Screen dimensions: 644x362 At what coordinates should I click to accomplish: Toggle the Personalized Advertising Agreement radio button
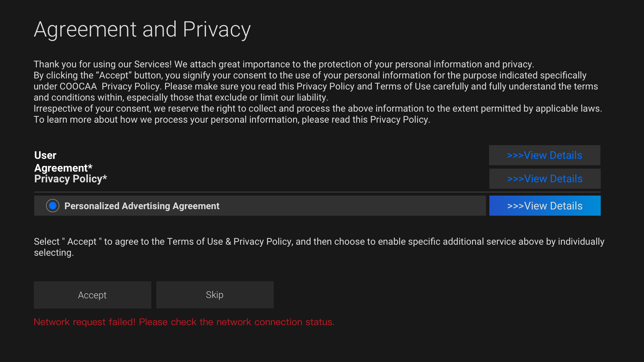point(53,206)
